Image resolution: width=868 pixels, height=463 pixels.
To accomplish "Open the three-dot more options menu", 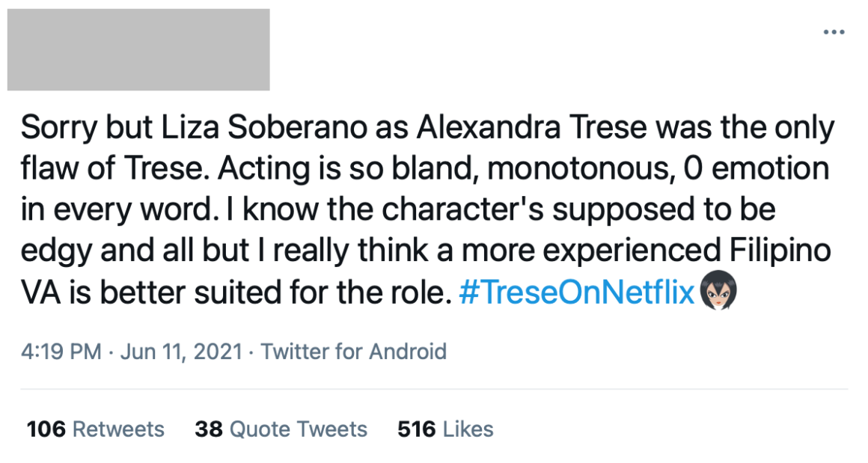I will pyautogui.click(x=834, y=32).
